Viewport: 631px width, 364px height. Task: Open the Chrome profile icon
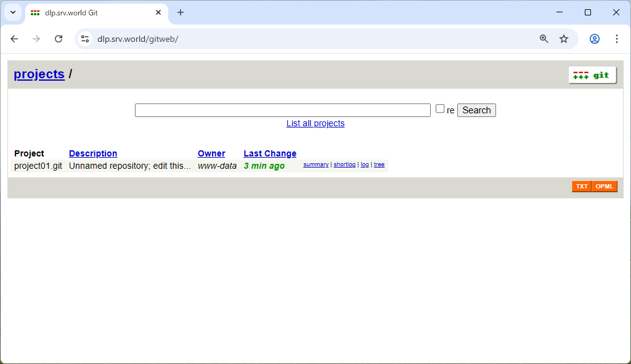[x=595, y=39]
